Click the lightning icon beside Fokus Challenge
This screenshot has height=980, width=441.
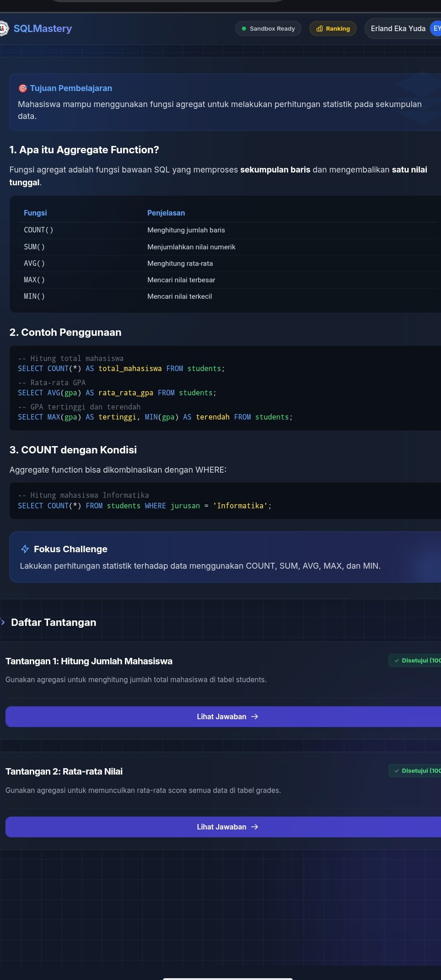(x=25, y=549)
